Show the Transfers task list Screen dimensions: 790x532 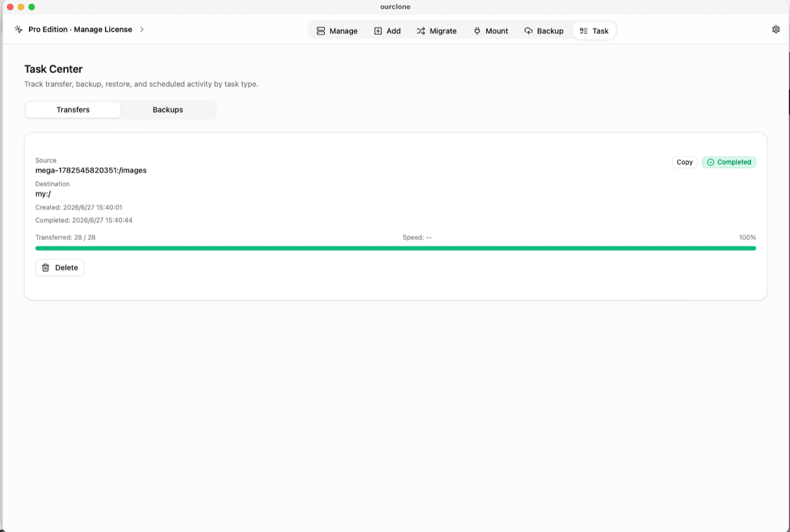coord(73,110)
